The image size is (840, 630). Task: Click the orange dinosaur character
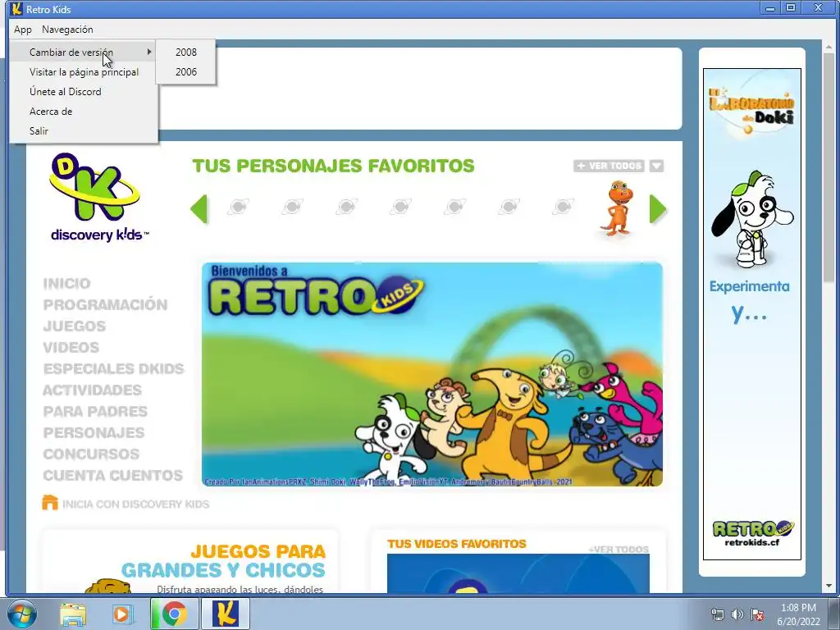(x=618, y=208)
